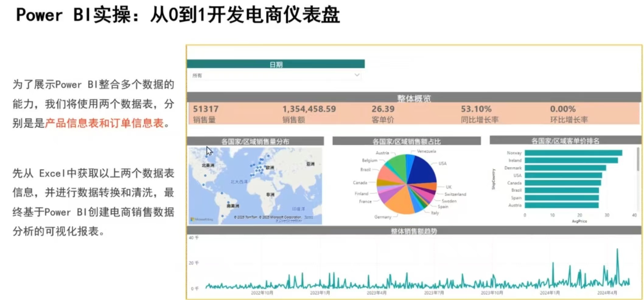Expand the 日期 slicer dropdown chevron
644x300 pixels.
coord(357,75)
